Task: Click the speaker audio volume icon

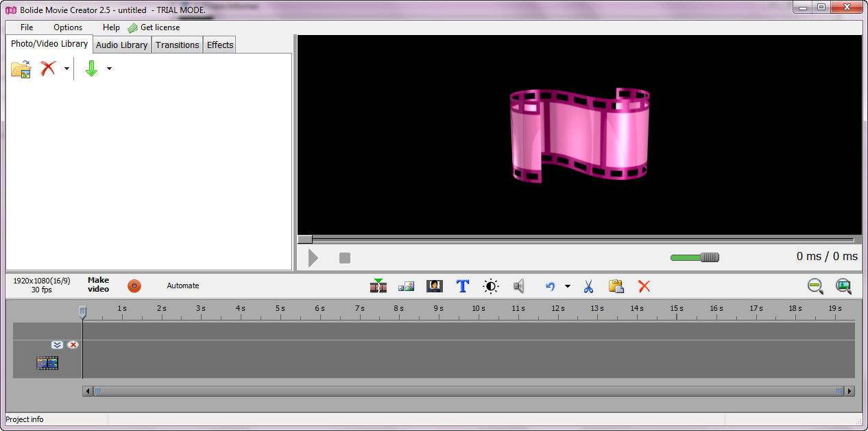Action: tap(519, 286)
